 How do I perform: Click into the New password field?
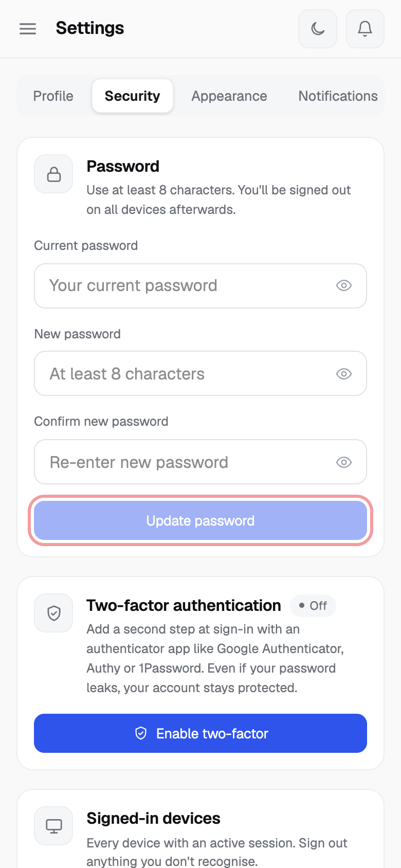click(200, 374)
